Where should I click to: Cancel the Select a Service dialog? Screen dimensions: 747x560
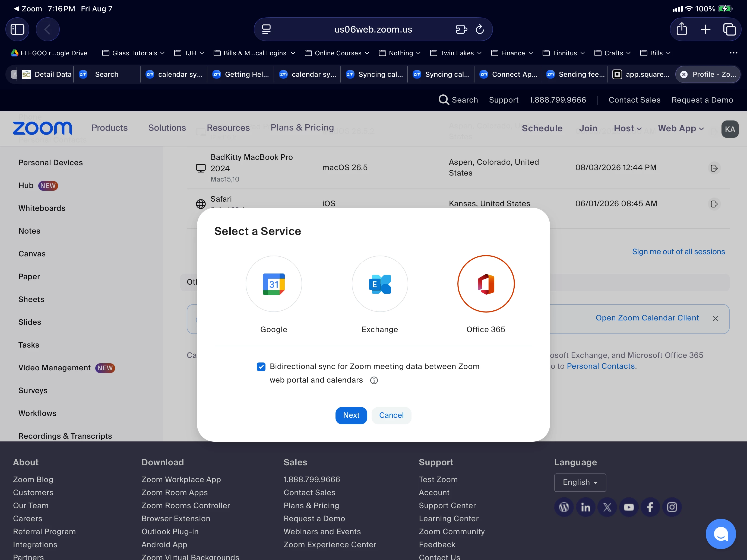(391, 416)
